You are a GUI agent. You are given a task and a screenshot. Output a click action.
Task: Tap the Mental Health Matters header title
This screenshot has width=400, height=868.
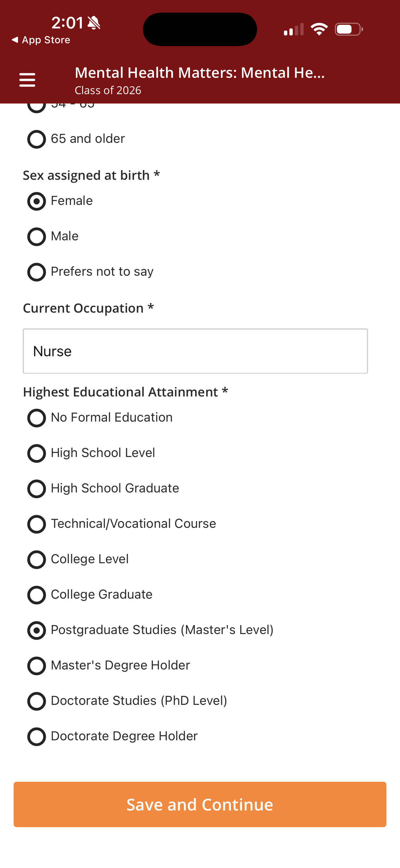pos(199,73)
